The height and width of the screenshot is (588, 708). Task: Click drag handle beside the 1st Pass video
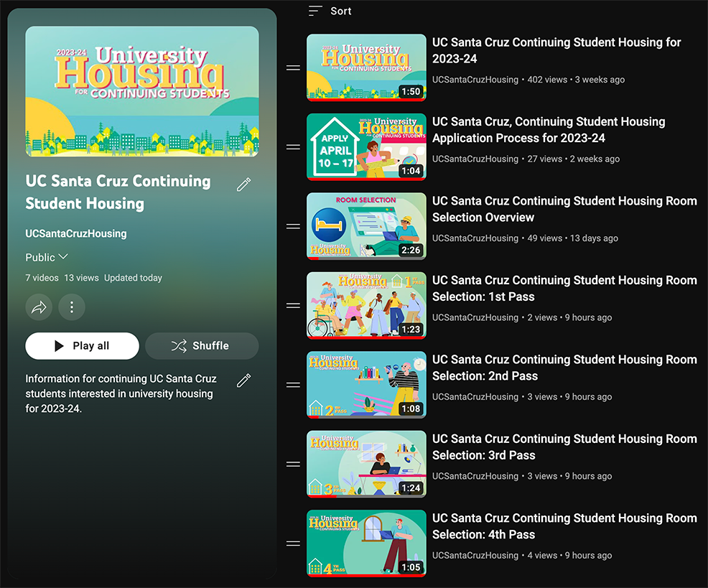[293, 306]
